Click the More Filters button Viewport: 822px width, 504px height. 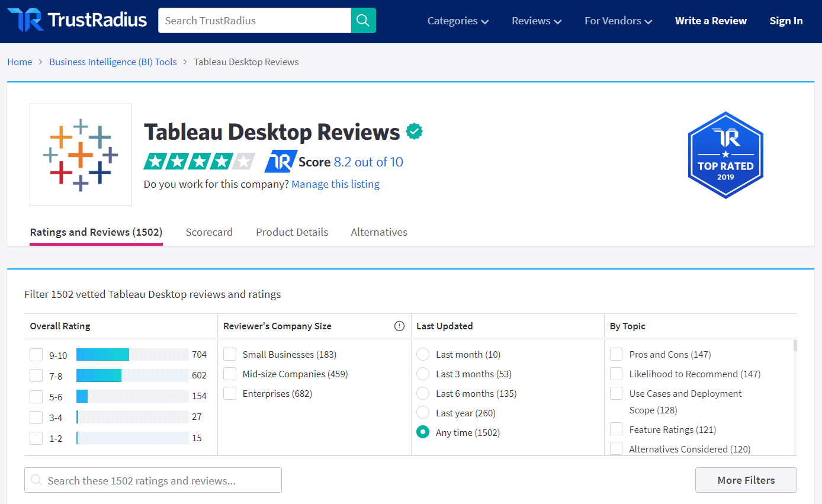point(746,480)
